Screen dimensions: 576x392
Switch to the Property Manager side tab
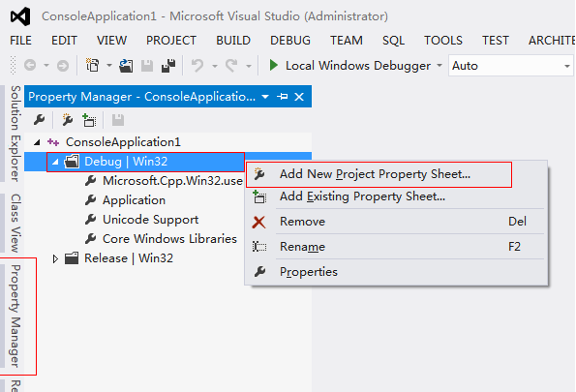[15, 316]
